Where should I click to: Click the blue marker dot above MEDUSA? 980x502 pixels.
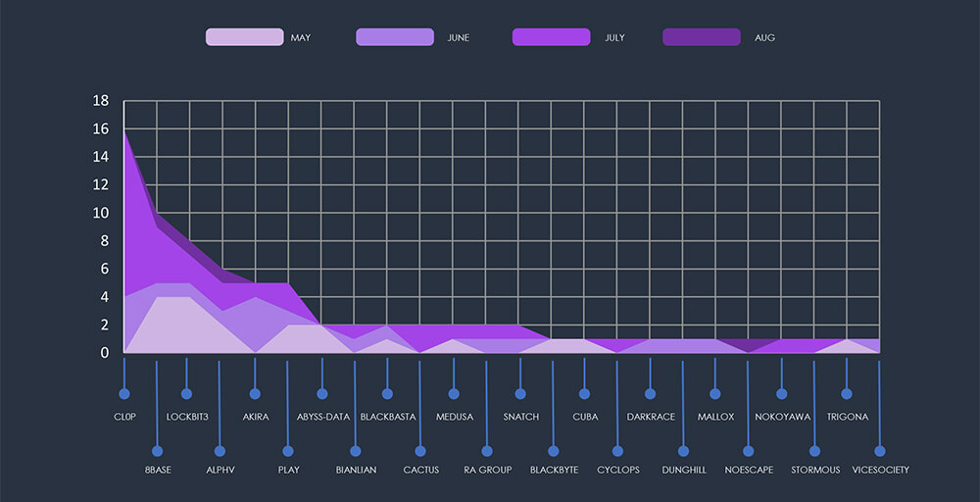(454, 394)
